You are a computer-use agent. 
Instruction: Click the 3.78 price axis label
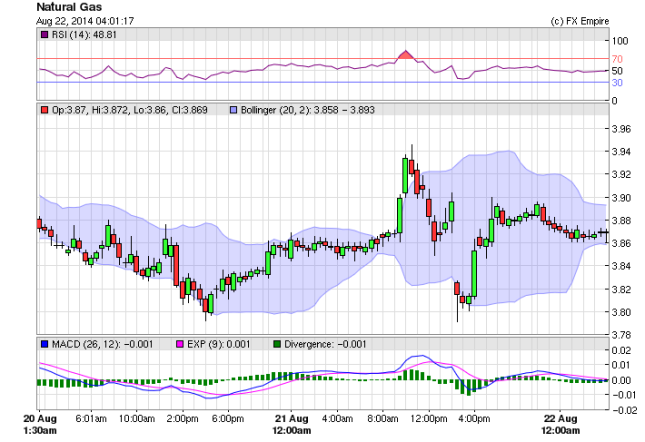point(621,335)
